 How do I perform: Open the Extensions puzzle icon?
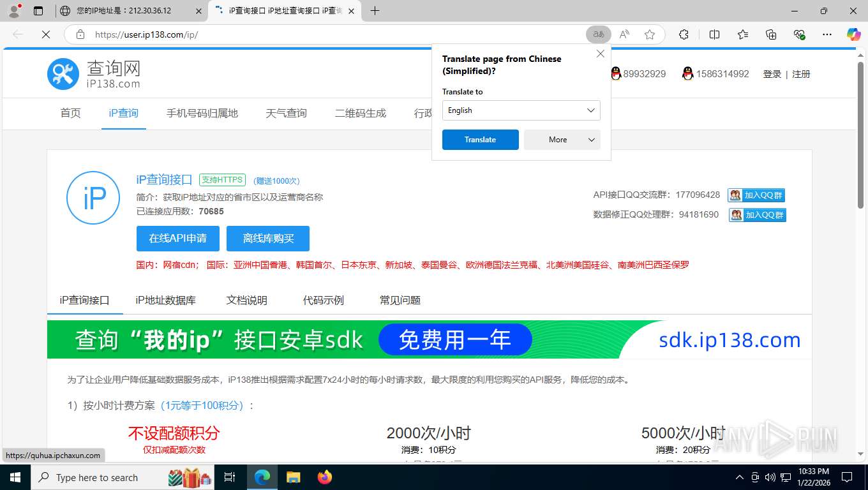click(x=684, y=34)
